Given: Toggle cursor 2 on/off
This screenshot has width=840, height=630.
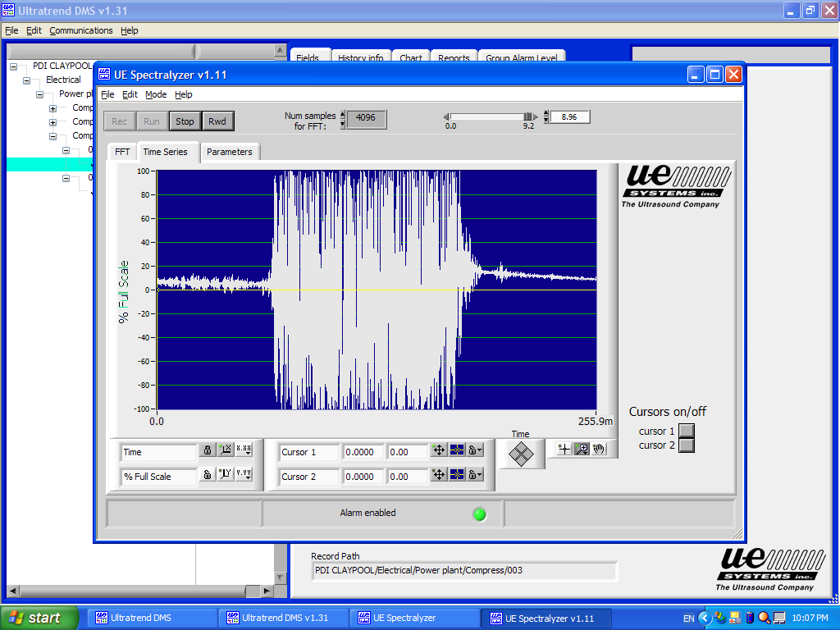Looking at the screenshot, I should pos(687,445).
